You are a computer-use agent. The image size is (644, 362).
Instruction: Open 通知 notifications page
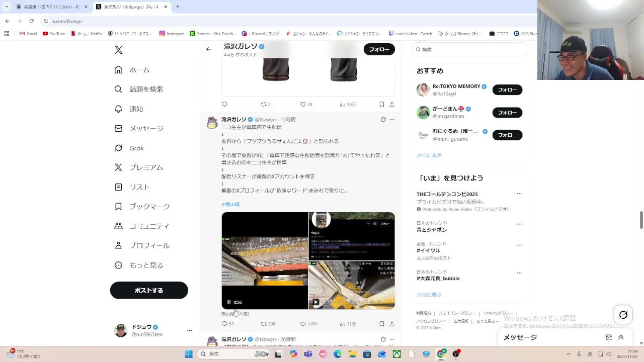(x=129, y=109)
